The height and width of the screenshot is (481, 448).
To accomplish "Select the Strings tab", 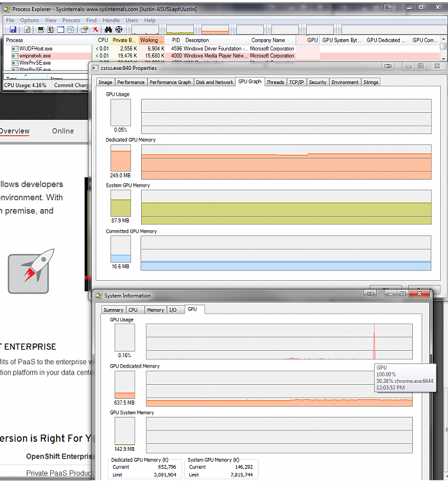I will pos(370,82).
